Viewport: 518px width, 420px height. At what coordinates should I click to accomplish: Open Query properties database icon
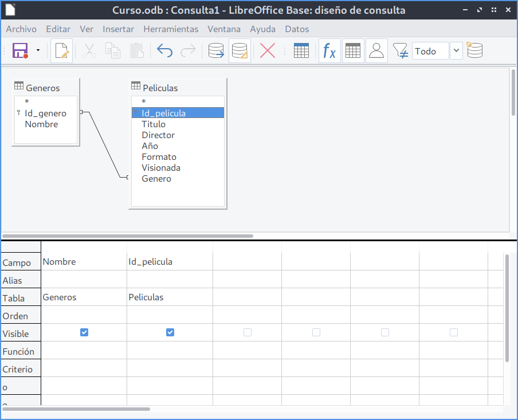click(474, 50)
